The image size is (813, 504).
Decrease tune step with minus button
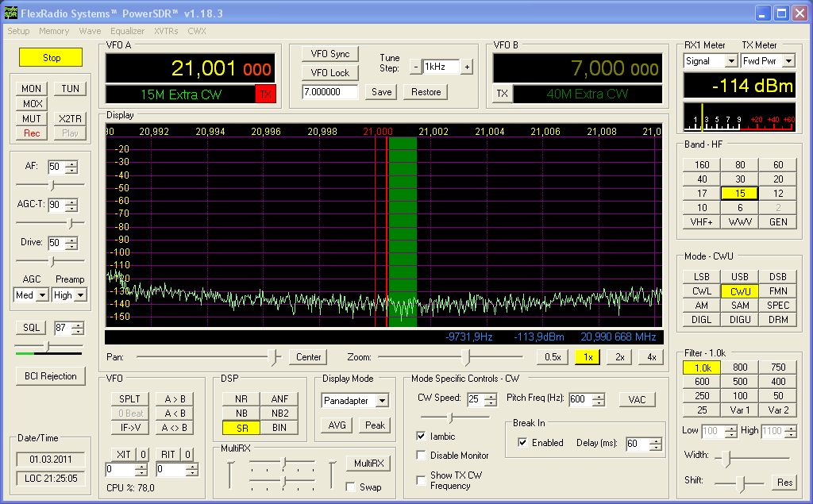tap(415, 67)
